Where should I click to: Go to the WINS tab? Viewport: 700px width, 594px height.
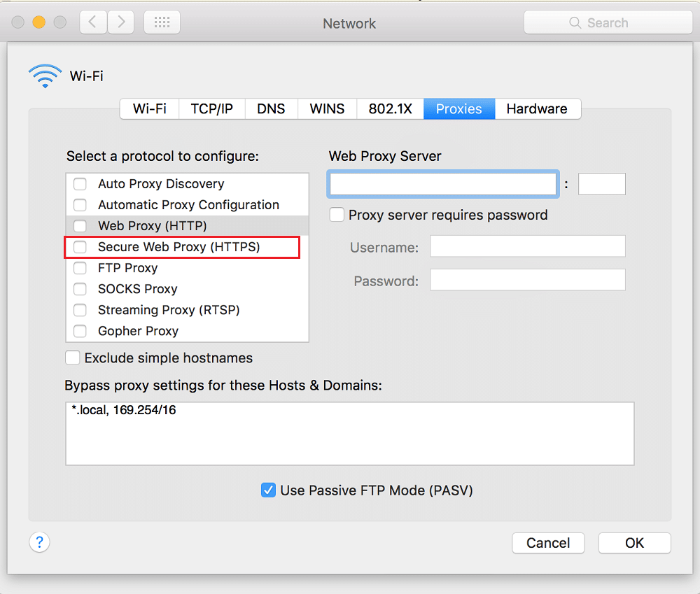point(327,109)
